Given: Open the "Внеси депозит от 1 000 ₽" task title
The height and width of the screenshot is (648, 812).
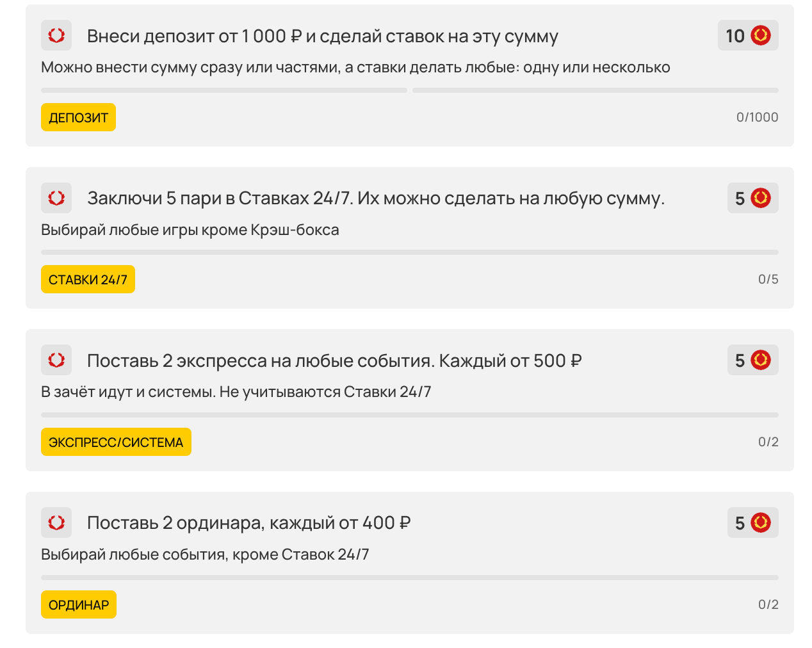Looking at the screenshot, I should (x=322, y=36).
